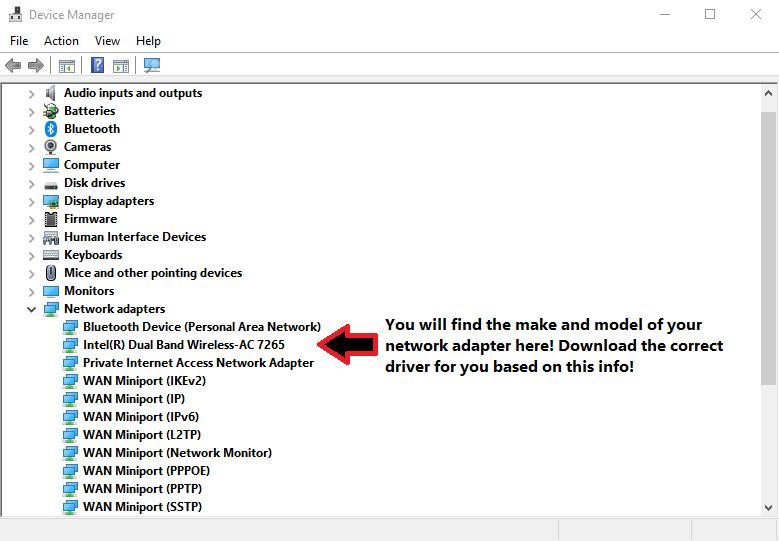Viewport: 779px width, 541px height.
Task: Click scrollbar down arrow
Action: 768,508
